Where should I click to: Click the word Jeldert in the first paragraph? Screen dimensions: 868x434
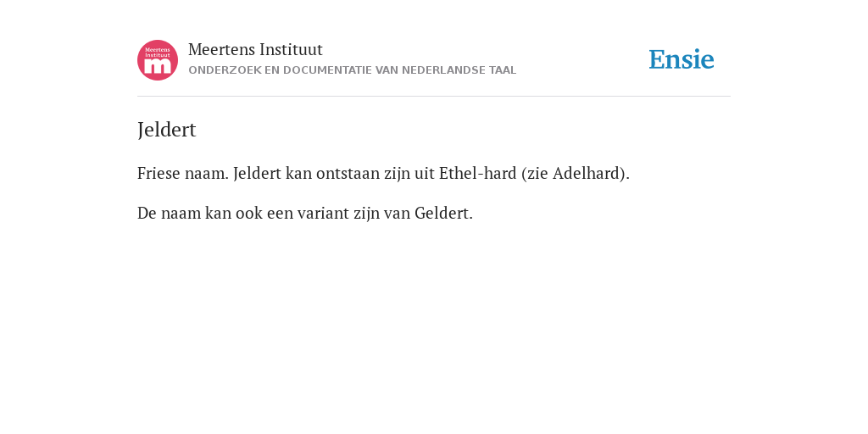(258, 173)
